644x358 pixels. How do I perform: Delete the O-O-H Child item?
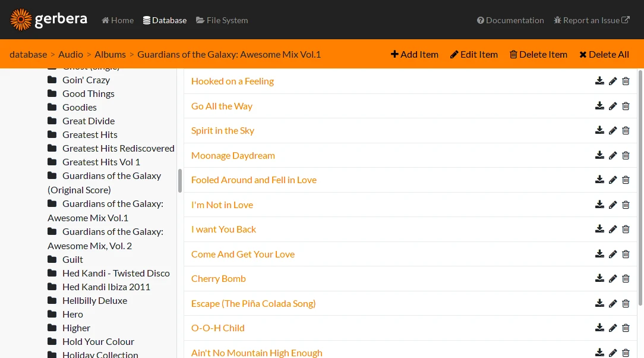pyautogui.click(x=626, y=328)
